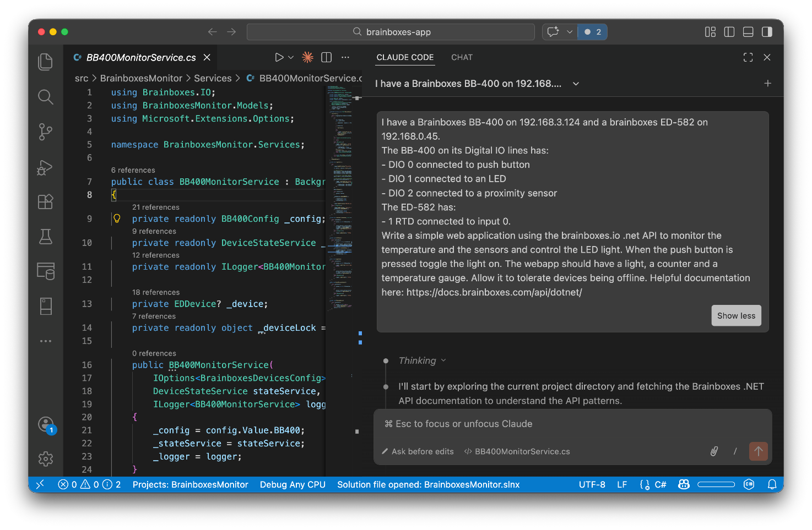The height and width of the screenshot is (530, 812).
Task: Open the Run and Debug view
Action: pyautogui.click(x=45, y=167)
